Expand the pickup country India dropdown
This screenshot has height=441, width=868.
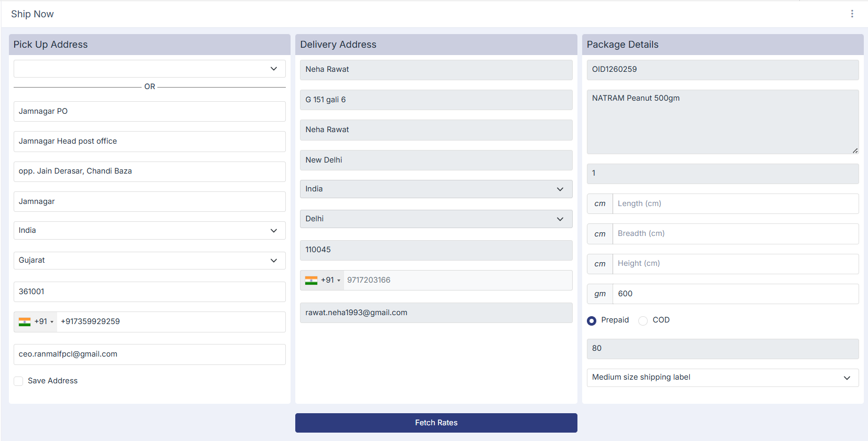point(149,231)
